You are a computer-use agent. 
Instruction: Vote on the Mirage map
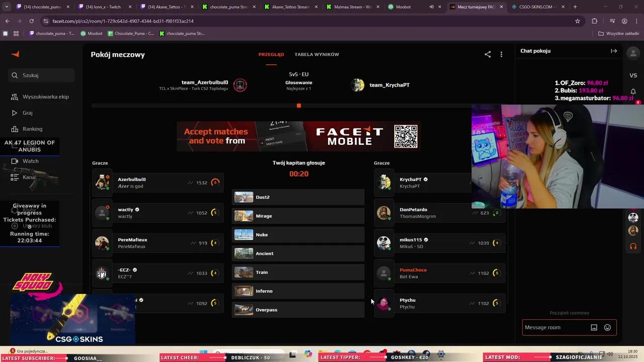[298, 216]
